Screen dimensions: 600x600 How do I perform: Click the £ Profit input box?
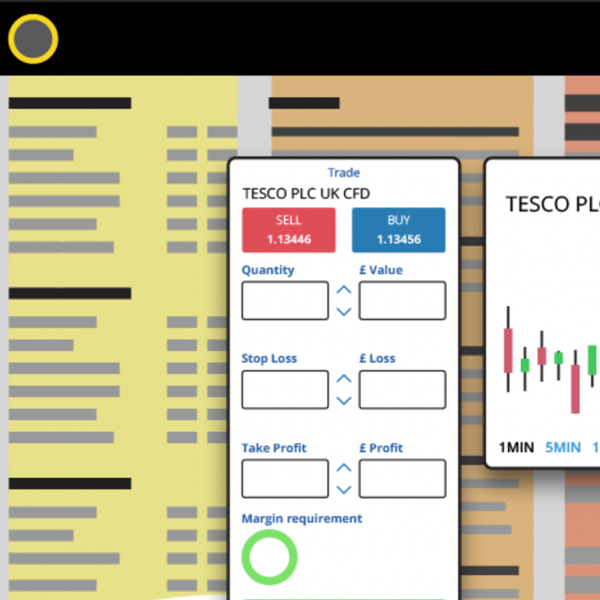[402, 478]
